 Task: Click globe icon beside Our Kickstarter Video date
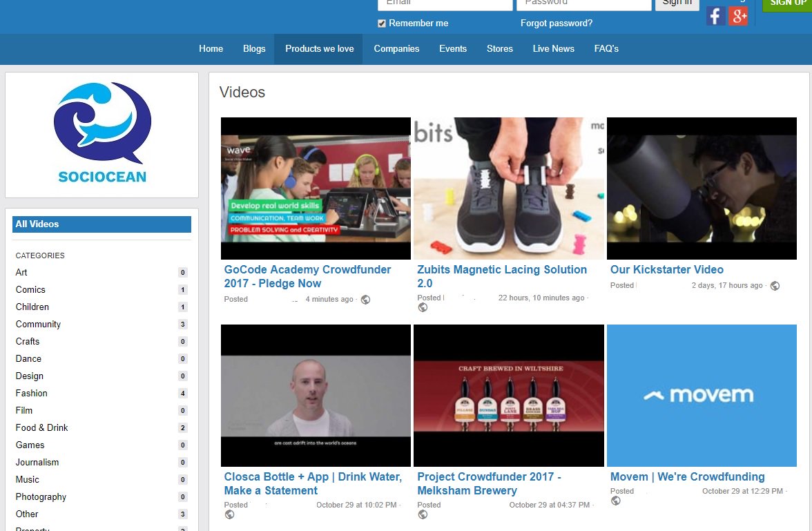pyautogui.click(x=775, y=286)
